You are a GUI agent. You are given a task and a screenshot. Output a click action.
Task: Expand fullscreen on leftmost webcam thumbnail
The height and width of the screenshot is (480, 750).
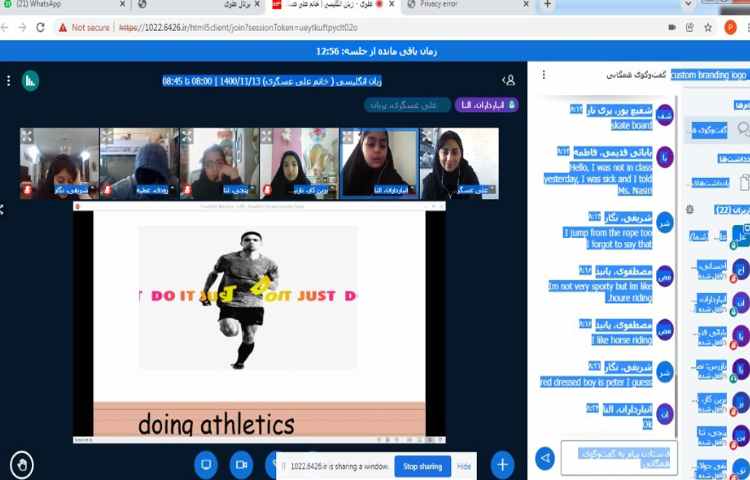coord(27,135)
